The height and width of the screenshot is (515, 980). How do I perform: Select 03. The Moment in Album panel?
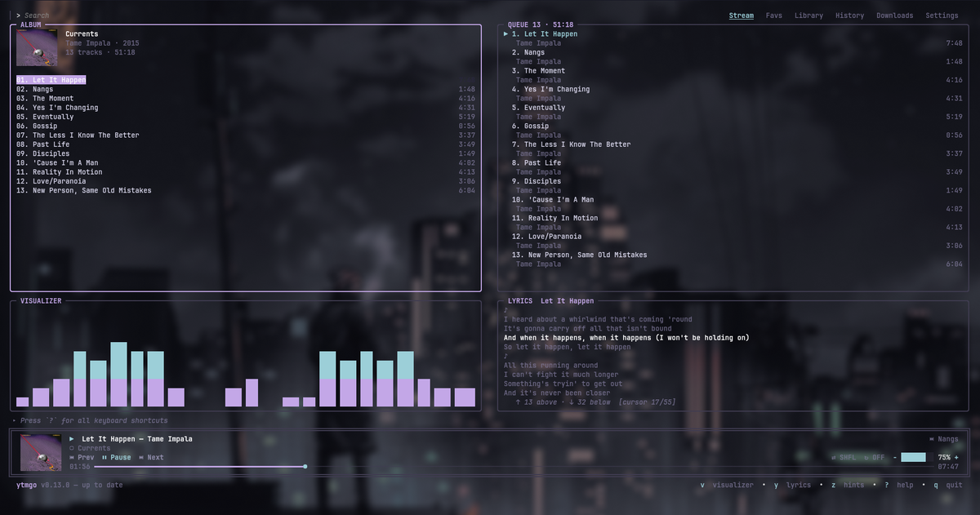245,98
